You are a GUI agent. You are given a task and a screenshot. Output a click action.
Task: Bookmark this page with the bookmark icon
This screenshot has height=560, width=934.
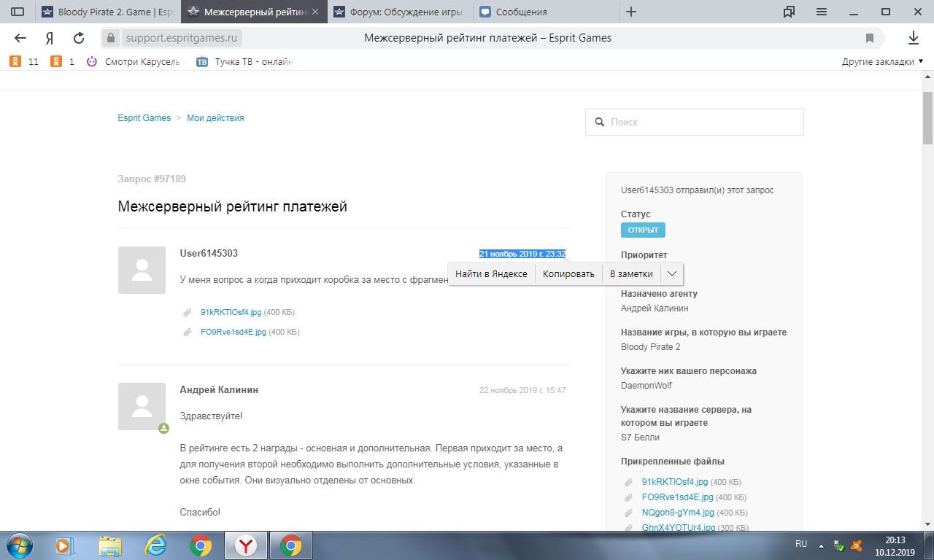pyautogui.click(x=869, y=38)
